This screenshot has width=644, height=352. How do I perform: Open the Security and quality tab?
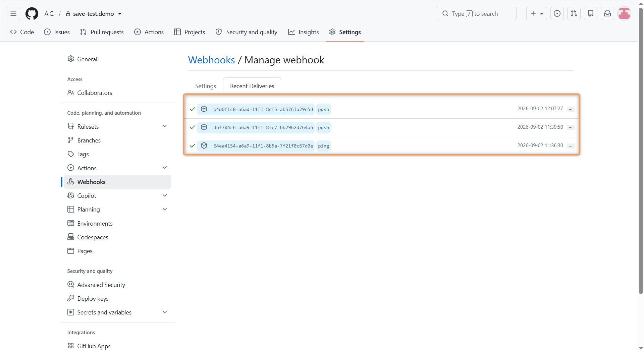tap(247, 32)
